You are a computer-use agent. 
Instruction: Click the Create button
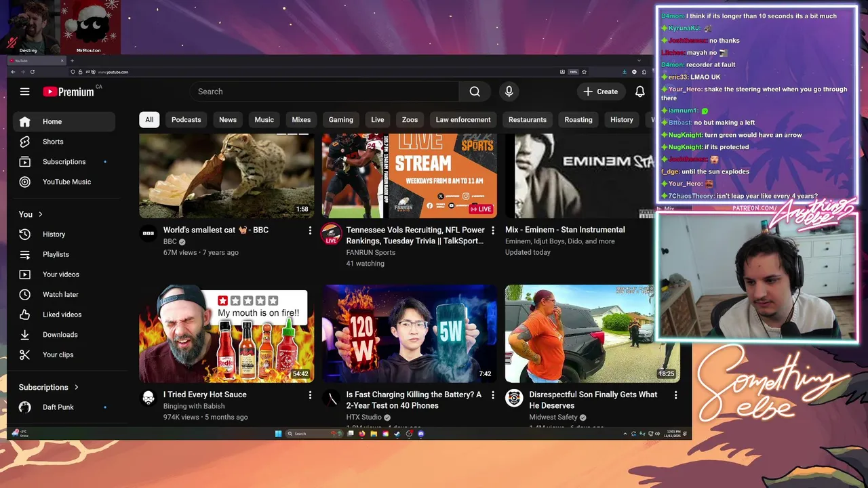click(601, 91)
